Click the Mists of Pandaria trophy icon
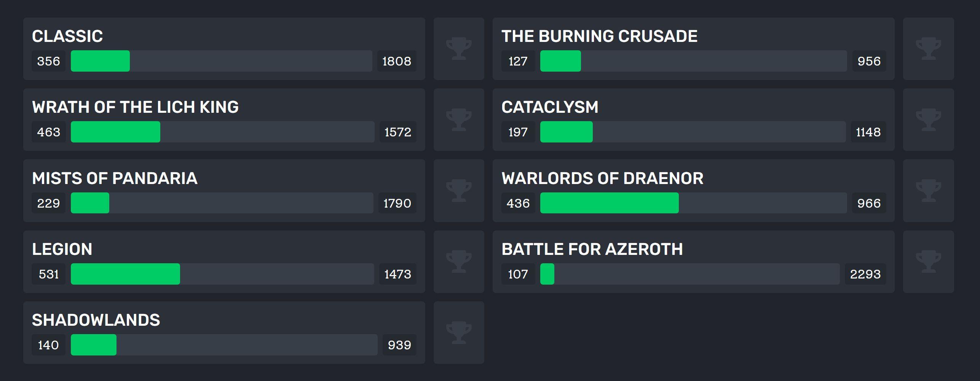Screen dimensions: 980x381 click(459, 190)
